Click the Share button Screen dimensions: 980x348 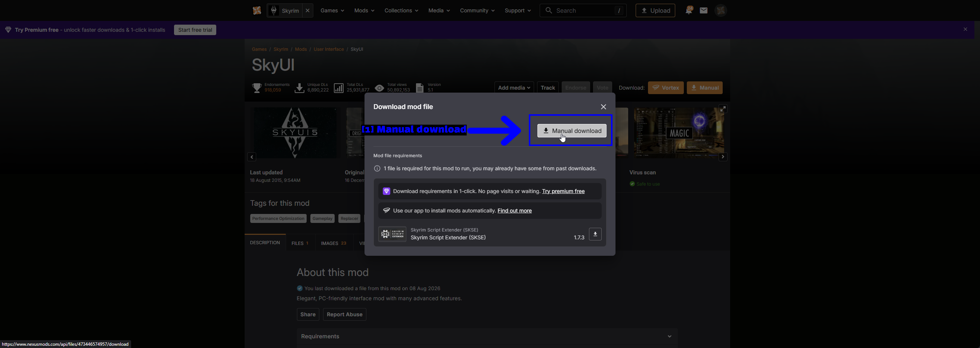click(308, 314)
